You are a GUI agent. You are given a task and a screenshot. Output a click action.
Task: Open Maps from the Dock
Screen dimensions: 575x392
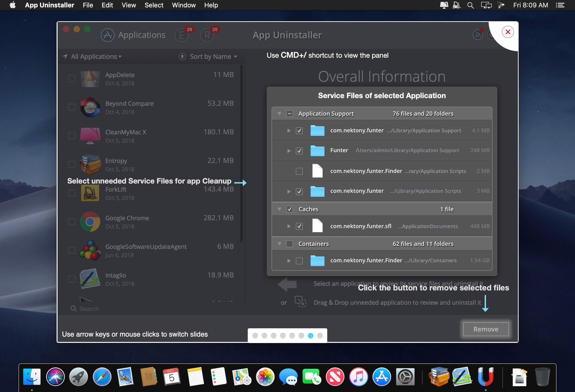coord(242,377)
